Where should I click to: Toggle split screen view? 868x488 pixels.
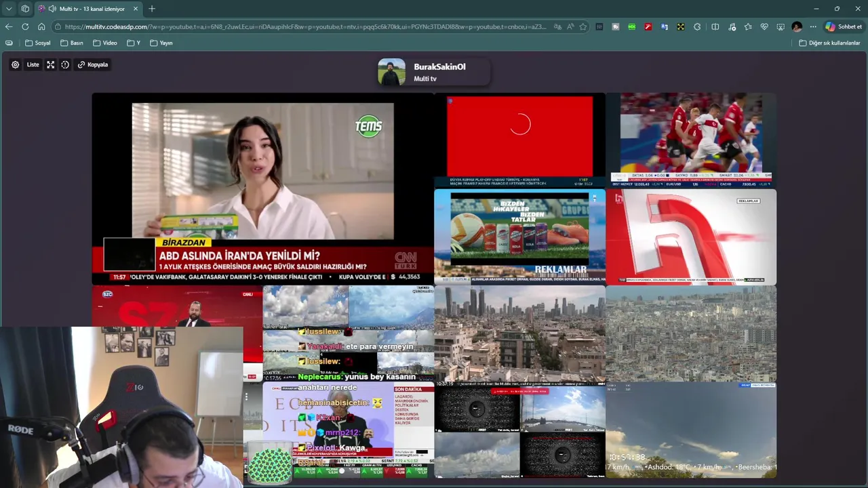point(715,26)
